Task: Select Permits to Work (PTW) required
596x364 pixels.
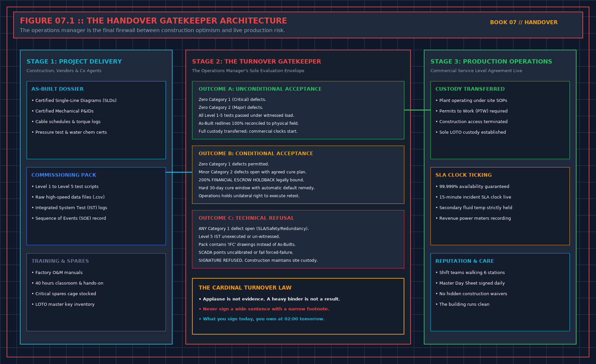Action: pyautogui.click(x=472, y=111)
